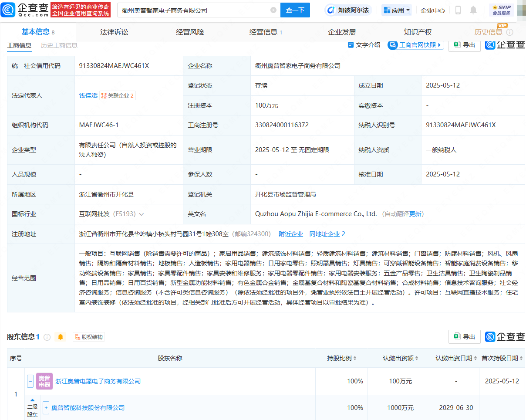Open 企业中心 link
Image resolution: width=526 pixels, height=420 pixels.
pos(433,10)
